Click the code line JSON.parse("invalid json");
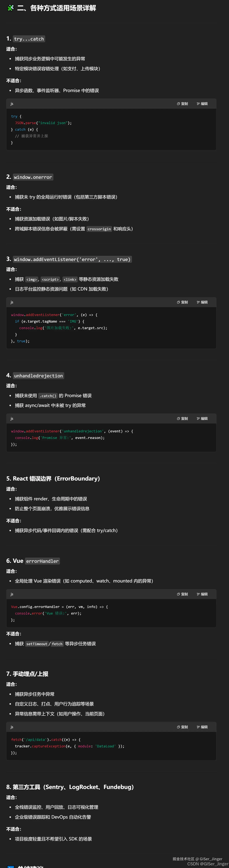The width and height of the screenshot is (229, 868). point(43,123)
